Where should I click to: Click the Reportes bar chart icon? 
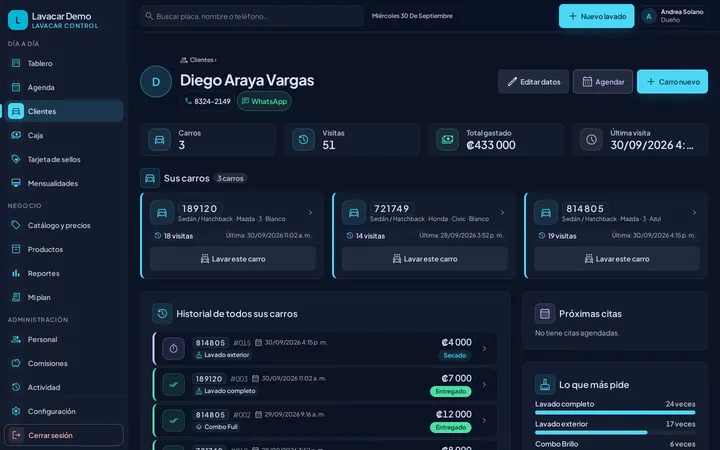(16, 273)
